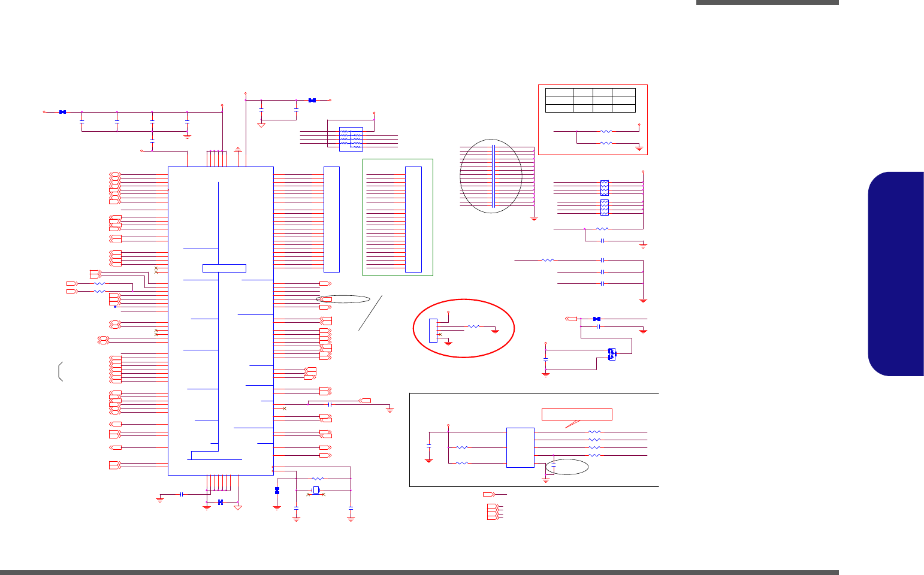Select the resistor above the crystal oscillator
This screenshot has width=924, height=575.
pos(318,479)
